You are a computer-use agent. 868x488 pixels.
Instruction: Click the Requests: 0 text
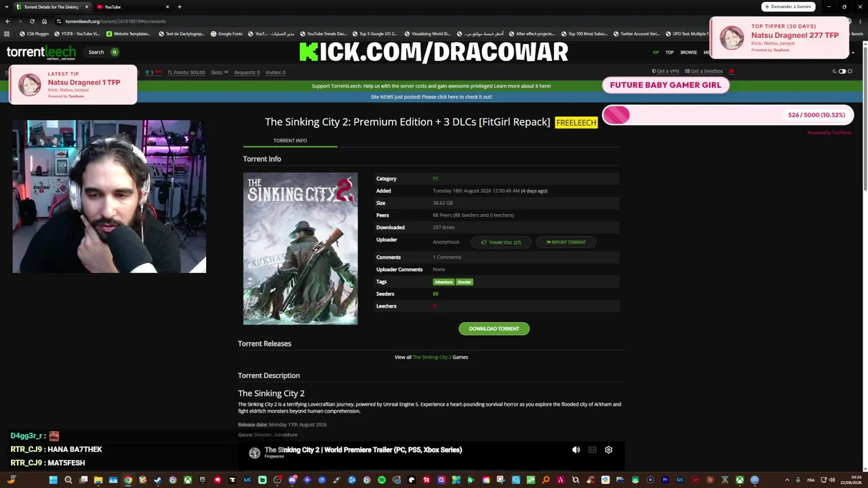coord(247,73)
